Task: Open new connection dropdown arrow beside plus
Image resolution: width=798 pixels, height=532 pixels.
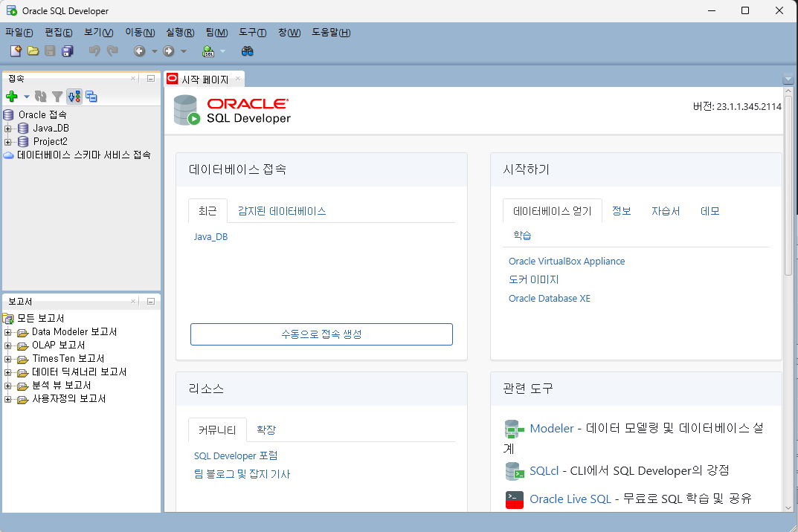Action: click(27, 96)
